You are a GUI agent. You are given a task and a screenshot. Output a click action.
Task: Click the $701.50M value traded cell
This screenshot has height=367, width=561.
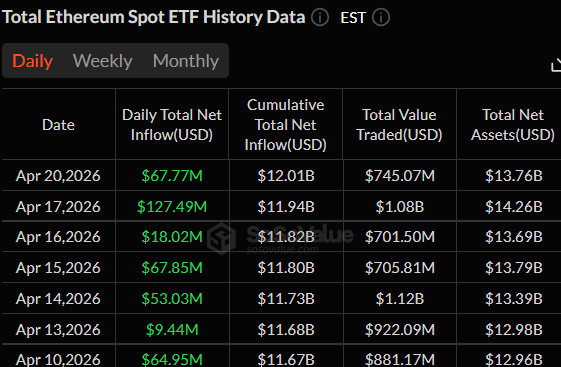[x=400, y=237]
